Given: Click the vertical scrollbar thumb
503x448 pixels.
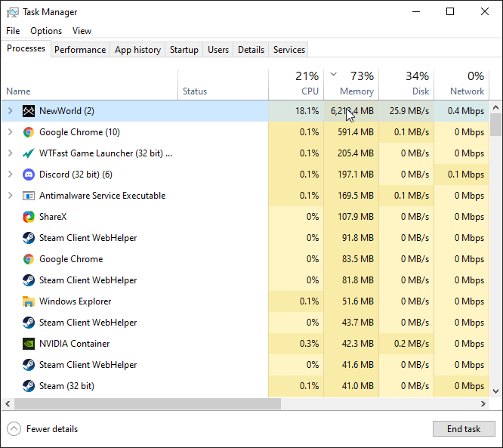Looking at the screenshot, I should [495, 125].
